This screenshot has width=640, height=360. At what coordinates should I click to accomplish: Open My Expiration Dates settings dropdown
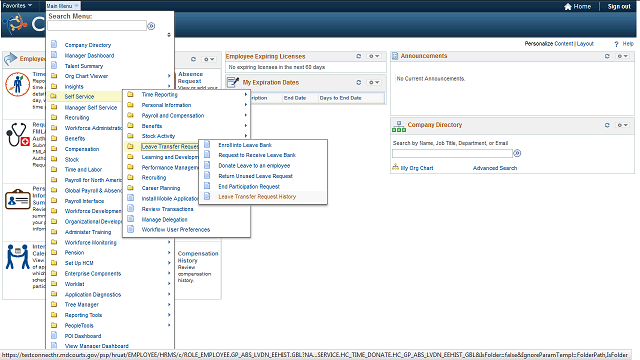point(374,82)
